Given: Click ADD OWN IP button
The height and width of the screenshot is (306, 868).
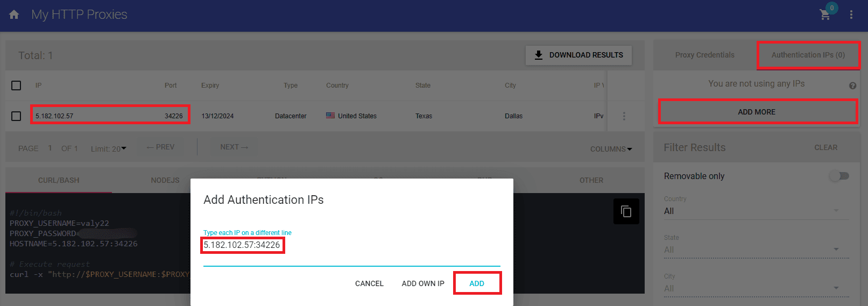Looking at the screenshot, I should (423, 283).
